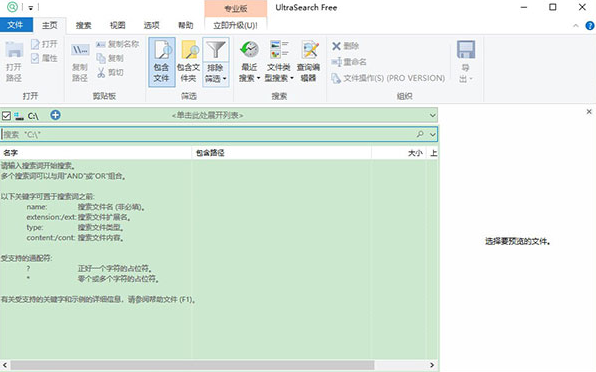The image size is (596, 372).
Task: Add a search location with plus icon
Action: coord(55,115)
